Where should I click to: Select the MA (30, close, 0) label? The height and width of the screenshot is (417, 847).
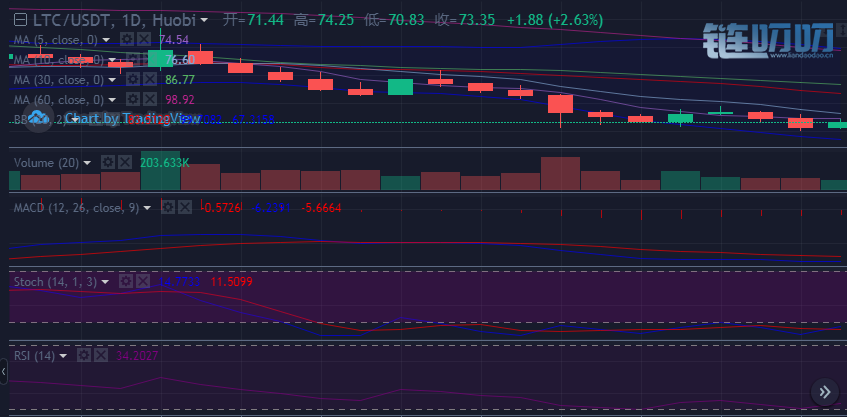tap(59, 80)
